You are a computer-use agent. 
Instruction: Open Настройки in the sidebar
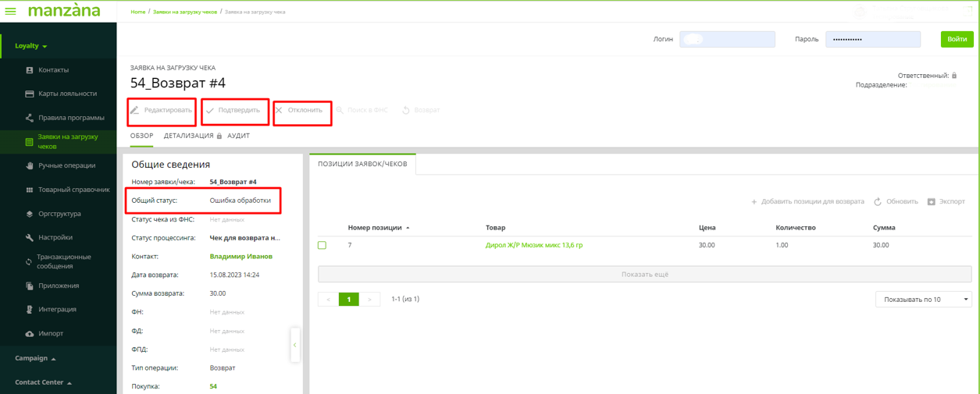tap(55, 237)
